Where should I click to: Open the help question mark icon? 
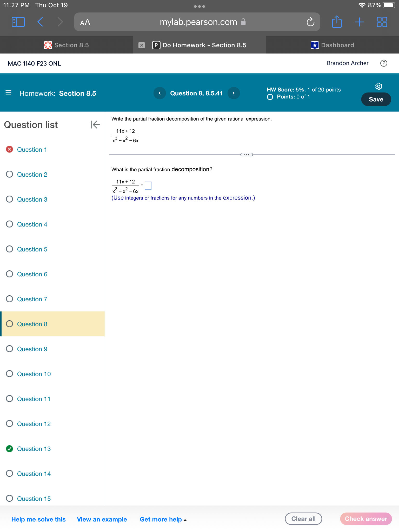click(384, 63)
